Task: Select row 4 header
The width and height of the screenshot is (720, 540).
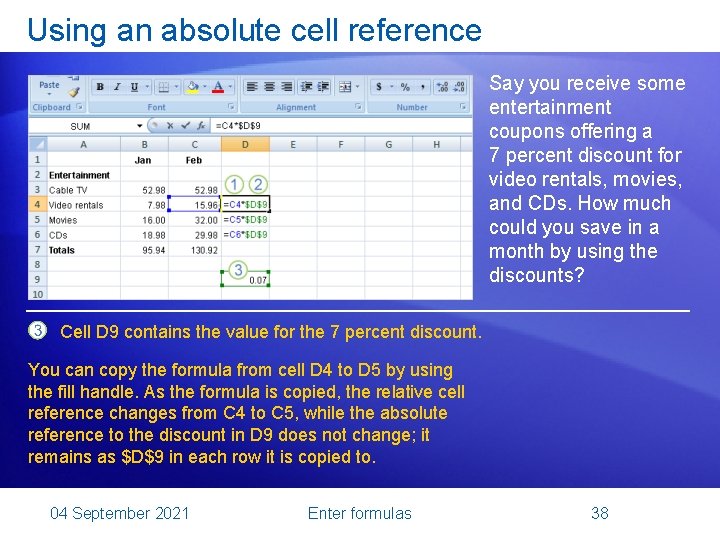Action: tap(38, 204)
